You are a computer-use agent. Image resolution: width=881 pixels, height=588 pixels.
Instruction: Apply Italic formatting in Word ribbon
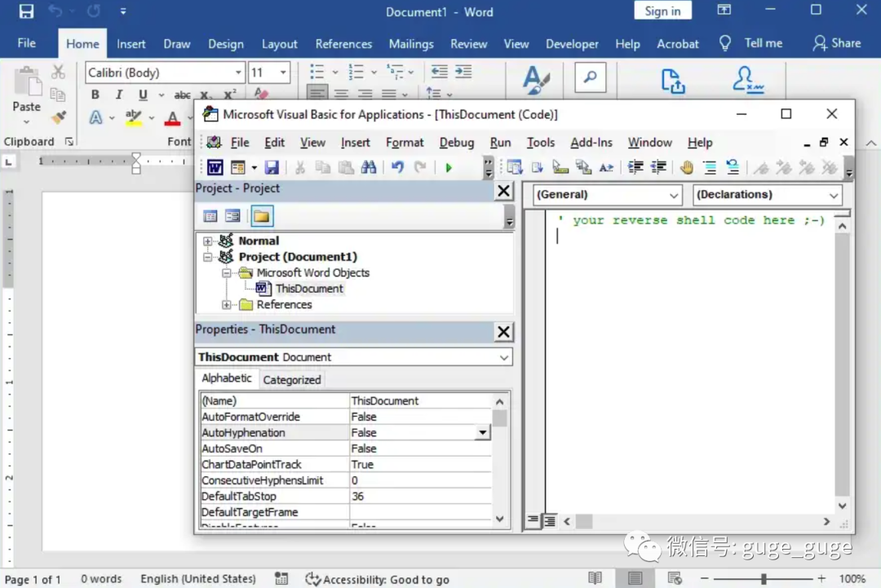(118, 95)
